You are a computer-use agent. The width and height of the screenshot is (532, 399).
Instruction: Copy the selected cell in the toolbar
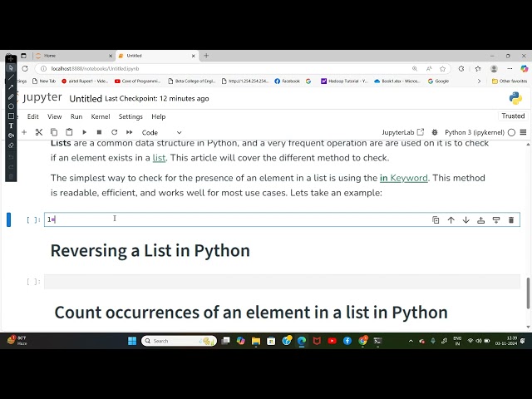tap(54, 132)
